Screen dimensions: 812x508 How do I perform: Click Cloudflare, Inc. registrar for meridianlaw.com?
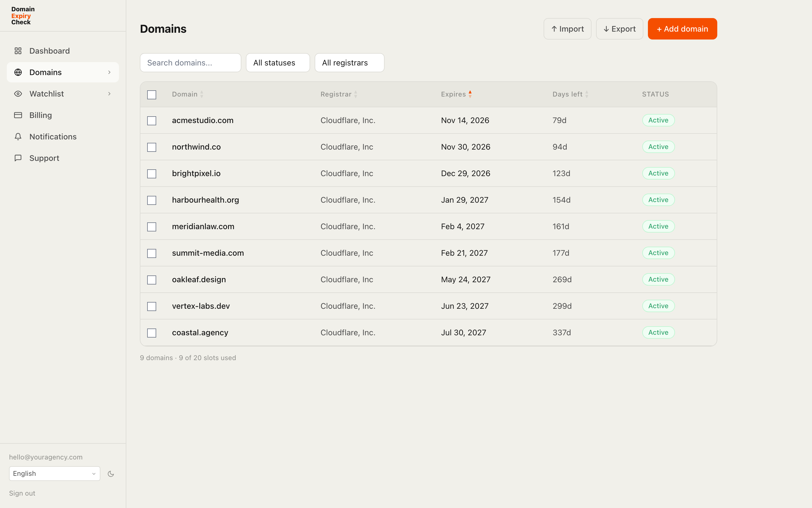point(348,226)
